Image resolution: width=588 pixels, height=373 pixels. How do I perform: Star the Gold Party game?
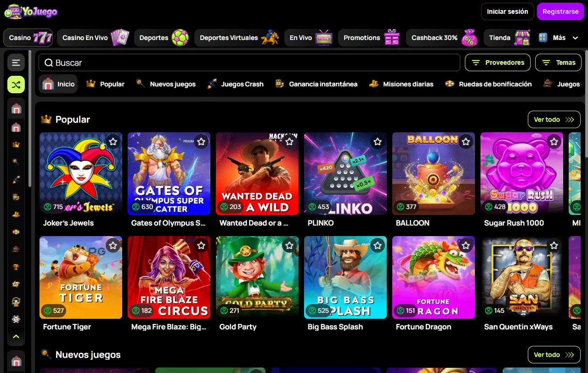tap(289, 245)
